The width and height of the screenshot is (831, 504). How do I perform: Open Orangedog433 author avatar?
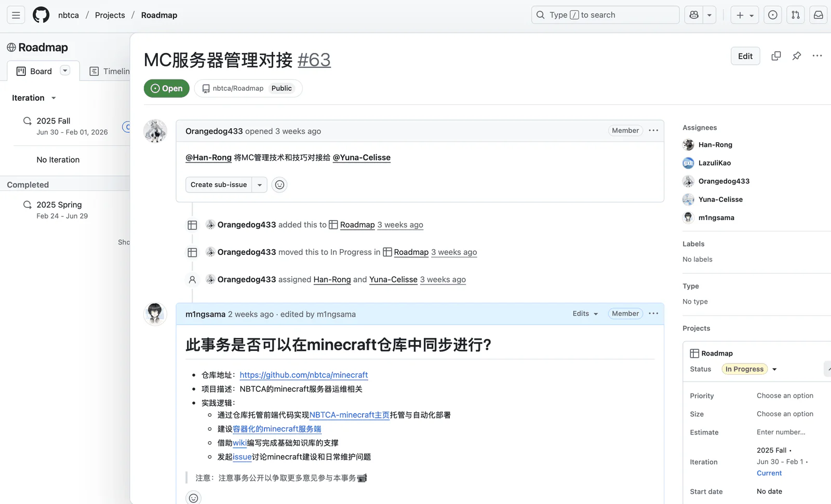(x=155, y=131)
